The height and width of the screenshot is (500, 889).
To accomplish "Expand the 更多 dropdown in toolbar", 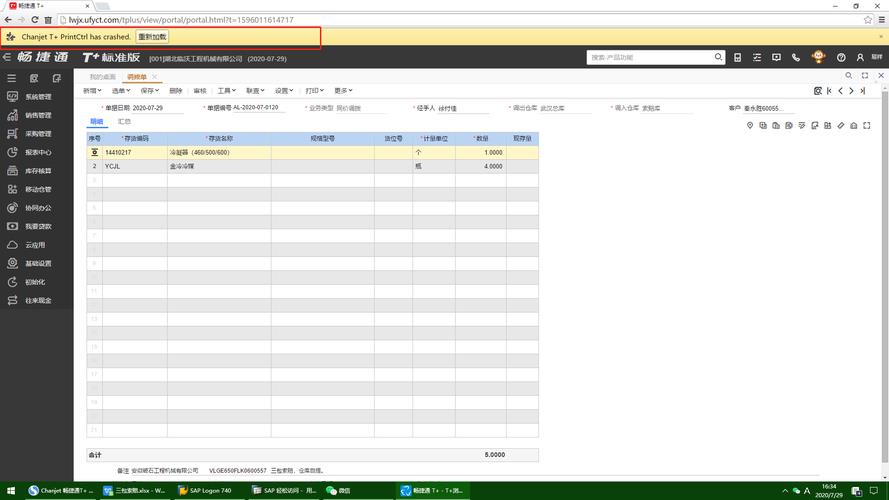I will click(342, 91).
